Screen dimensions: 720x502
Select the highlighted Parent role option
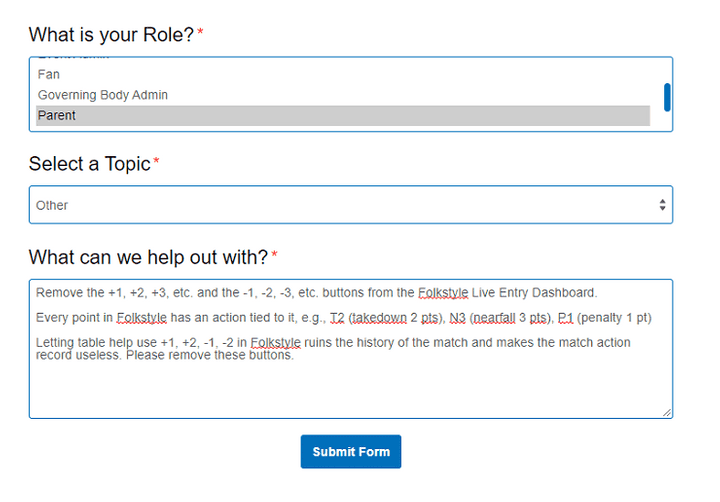click(x=57, y=116)
